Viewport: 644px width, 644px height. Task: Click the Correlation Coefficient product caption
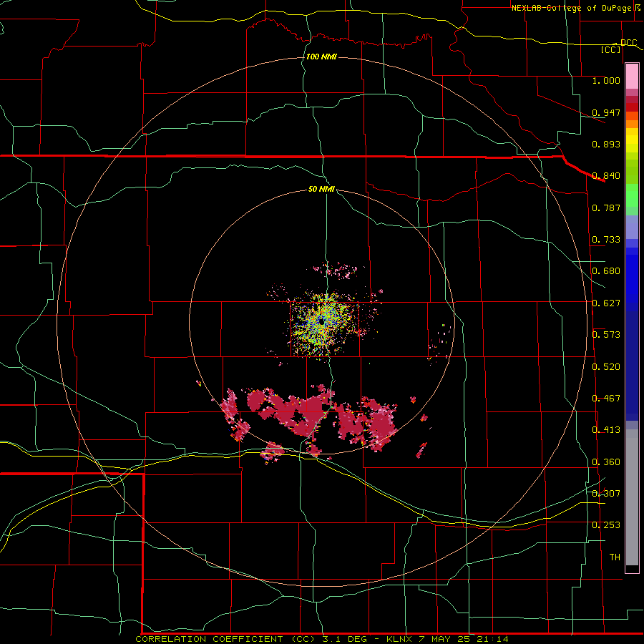[321, 639]
